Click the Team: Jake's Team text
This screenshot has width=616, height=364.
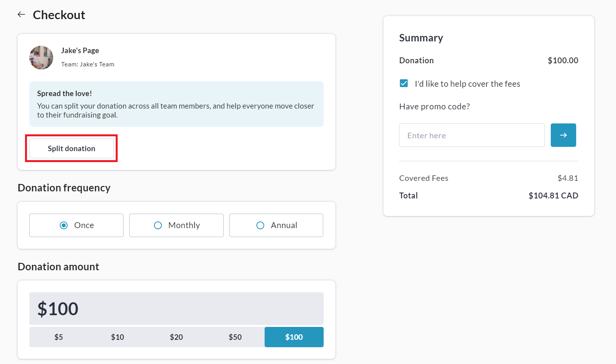88,64
